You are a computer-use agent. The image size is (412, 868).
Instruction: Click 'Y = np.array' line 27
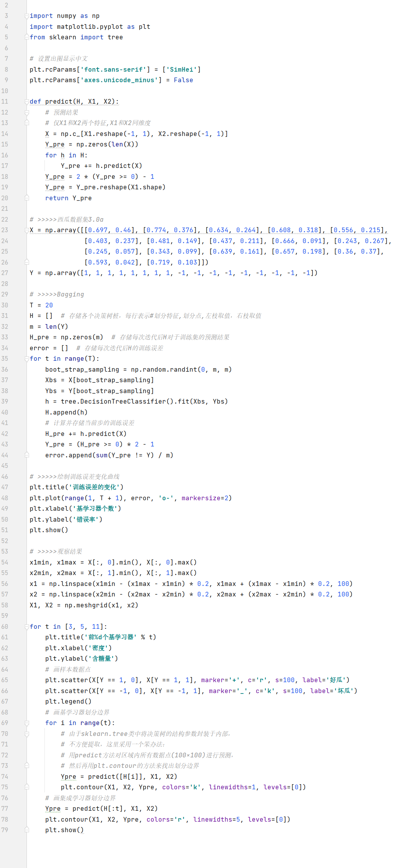[174, 273]
